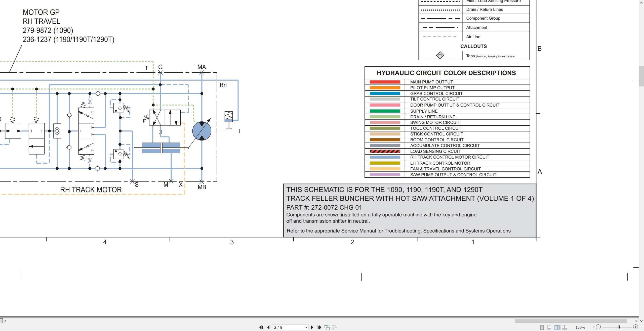The image size is (644, 331).
Task: Click the purple Saw Pump Output swatch
Action: 385,175
